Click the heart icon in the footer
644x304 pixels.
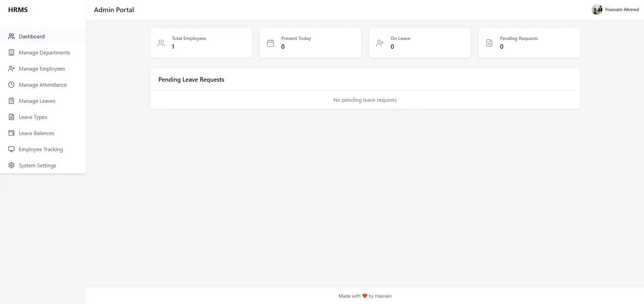[x=365, y=296]
